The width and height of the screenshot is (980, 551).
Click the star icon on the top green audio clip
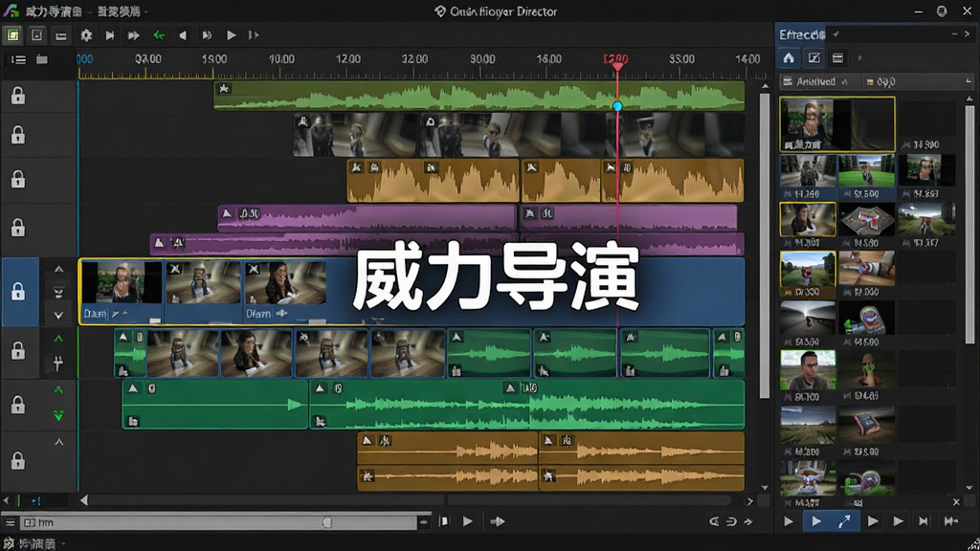[x=224, y=89]
